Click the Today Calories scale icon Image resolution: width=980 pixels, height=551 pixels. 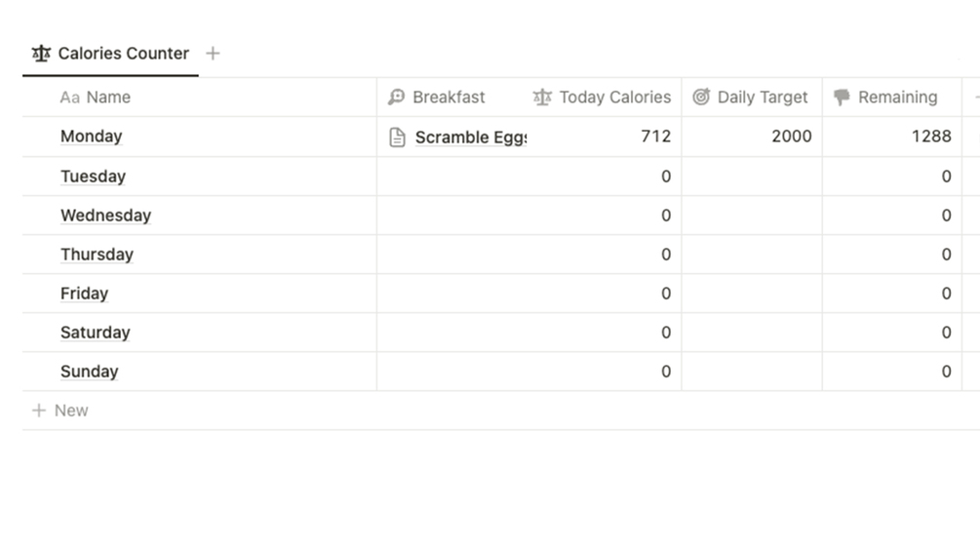pyautogui.click(x=542, y=98)
